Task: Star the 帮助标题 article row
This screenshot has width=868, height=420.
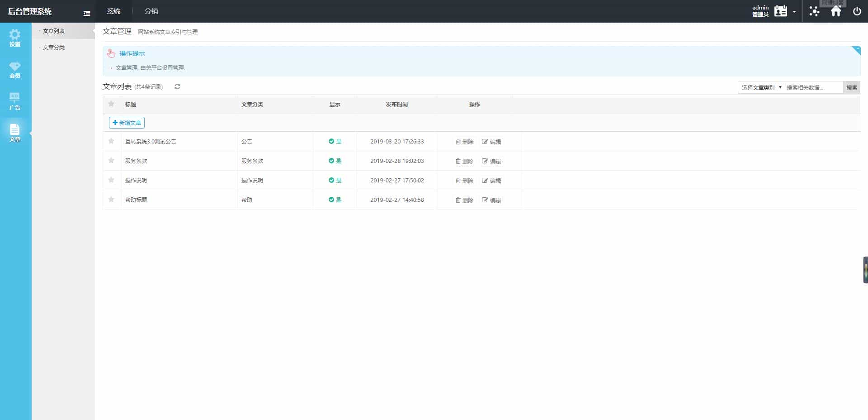Action: pyautogui.click(x=111, y=200)
